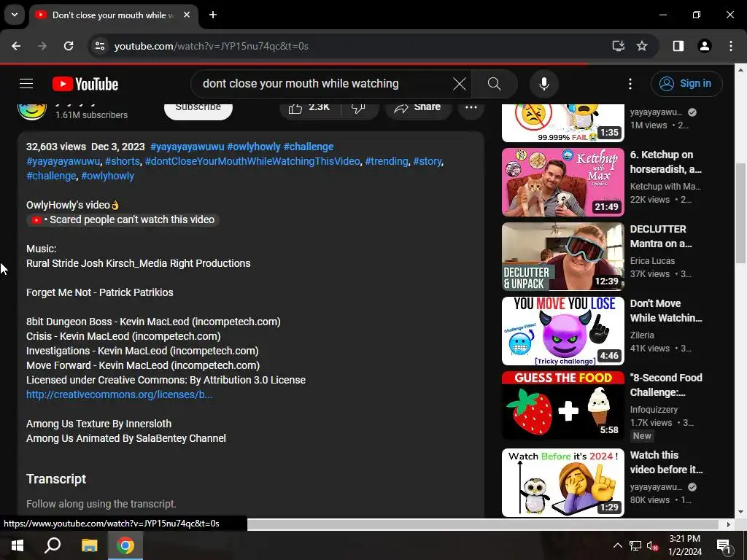Viewport: 747px width, 560px height.
Task: Share the video
Action: pyautogui.click(x=418, y=107)
